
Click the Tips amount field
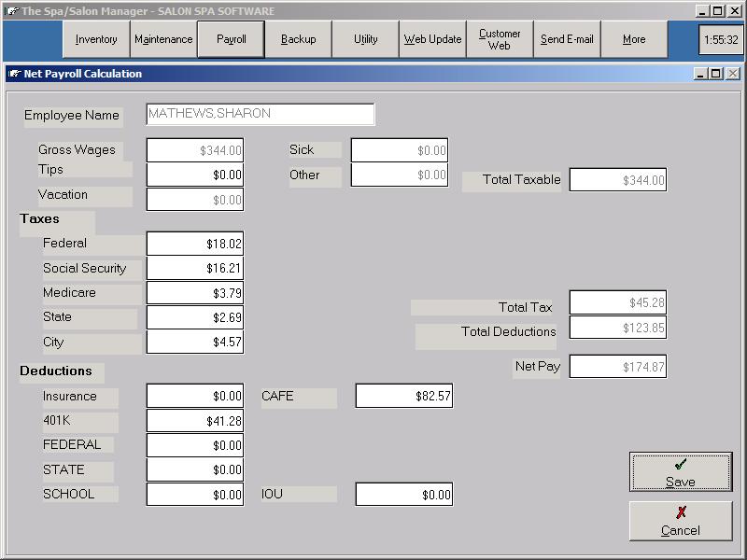coord(195,175)
